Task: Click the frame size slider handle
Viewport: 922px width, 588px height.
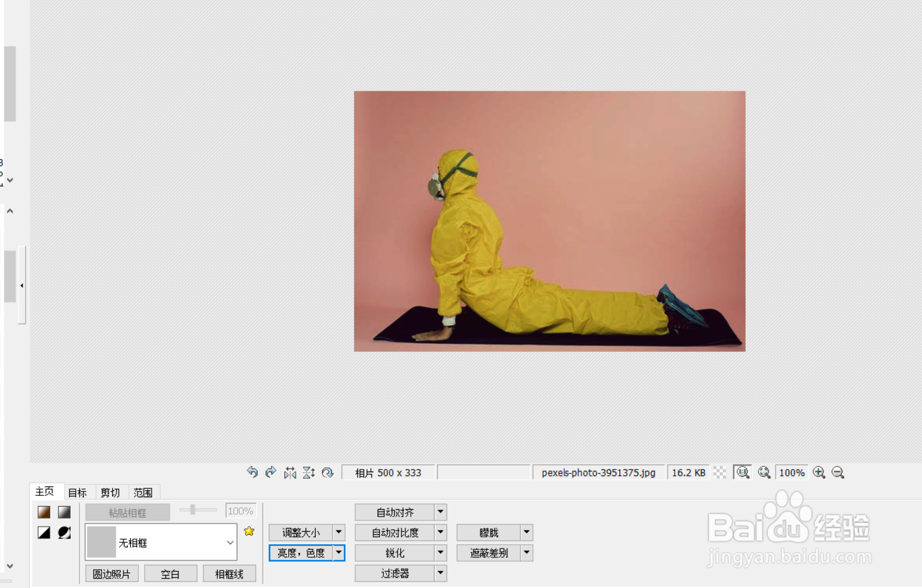Action: (x=193, y=510)
